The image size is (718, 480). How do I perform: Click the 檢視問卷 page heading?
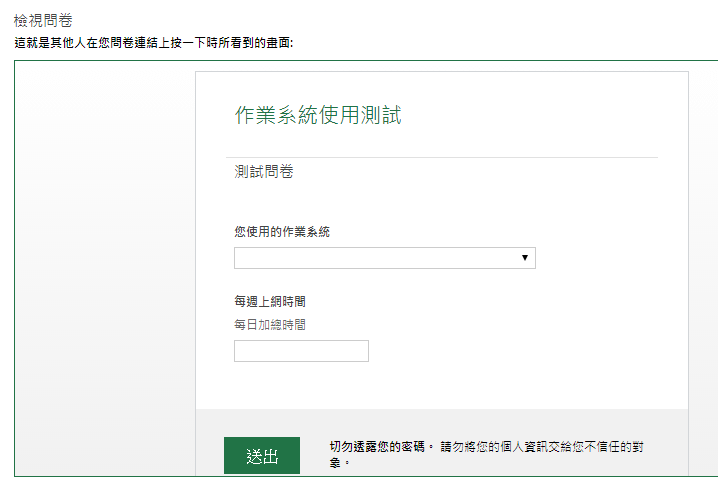pos(43,20)
